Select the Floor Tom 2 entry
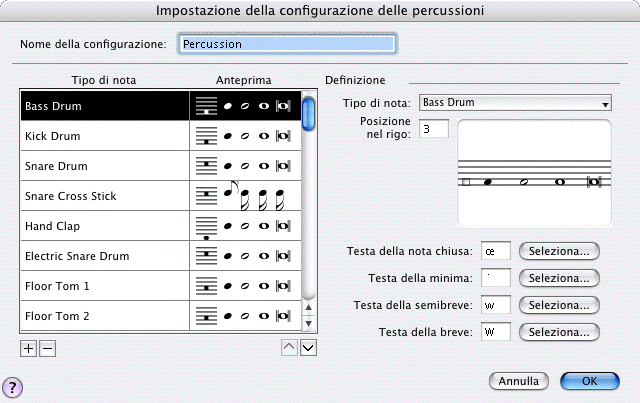 (x=105, y=316)
